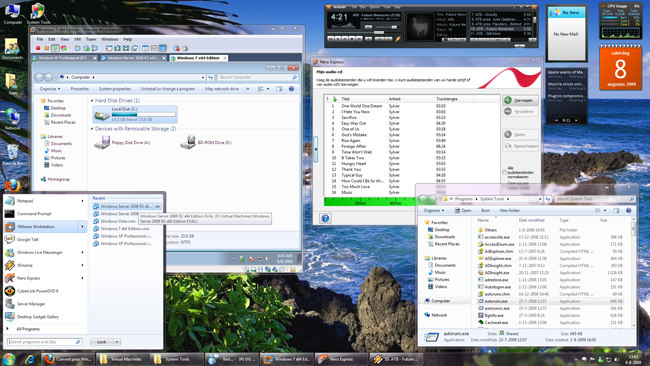Open the Organize dropdown in the guest Computer window
650x366 pixels.
[50, 89]
